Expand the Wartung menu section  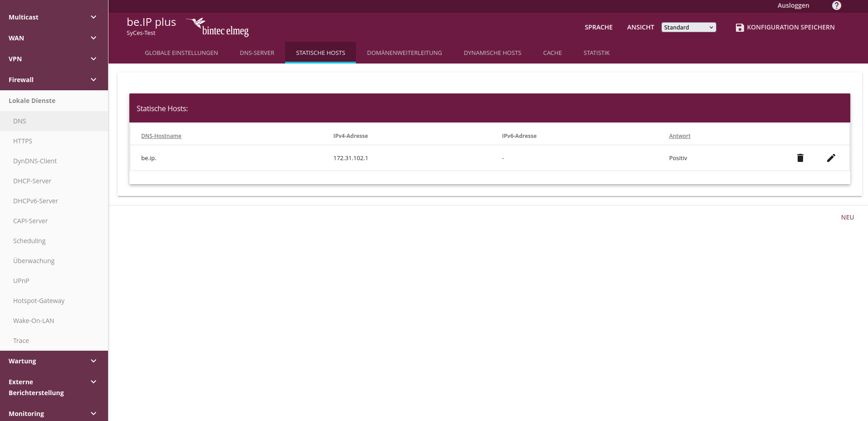[54, 361]
